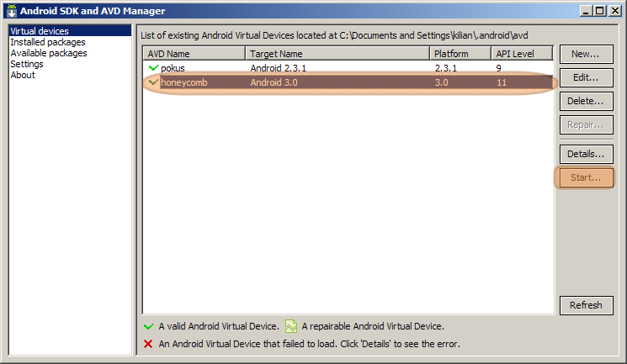
Task: Click the red X failed-to-load legend icon
Action: click(x=148, y=344)
